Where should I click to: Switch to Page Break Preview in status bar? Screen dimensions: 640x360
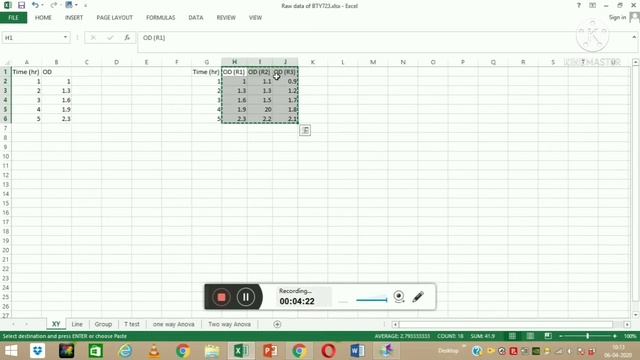coord(548,336)
